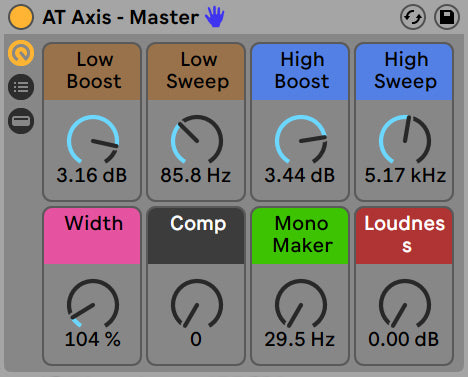Click the High Boost knob

pyautogui.click(x=301, y=140)
